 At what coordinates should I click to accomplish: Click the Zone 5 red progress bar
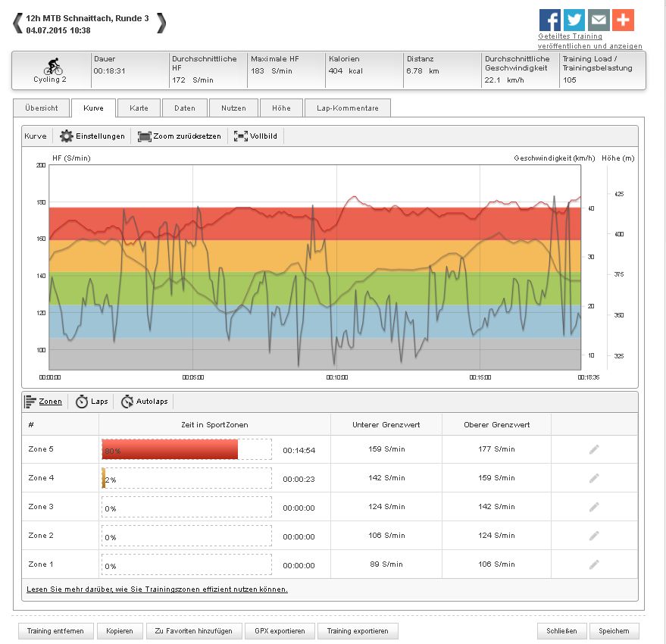click(170, 450)
